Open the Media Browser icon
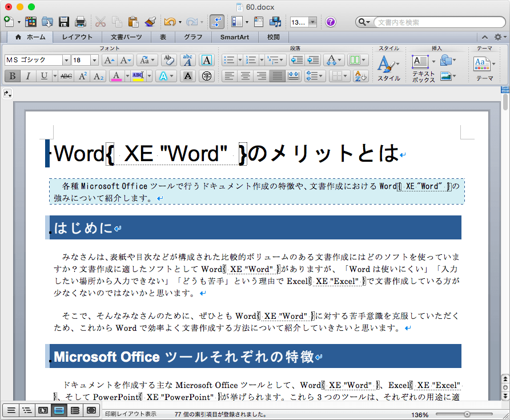The width and height of the screenshot is (510, 420). pos(275,22)
